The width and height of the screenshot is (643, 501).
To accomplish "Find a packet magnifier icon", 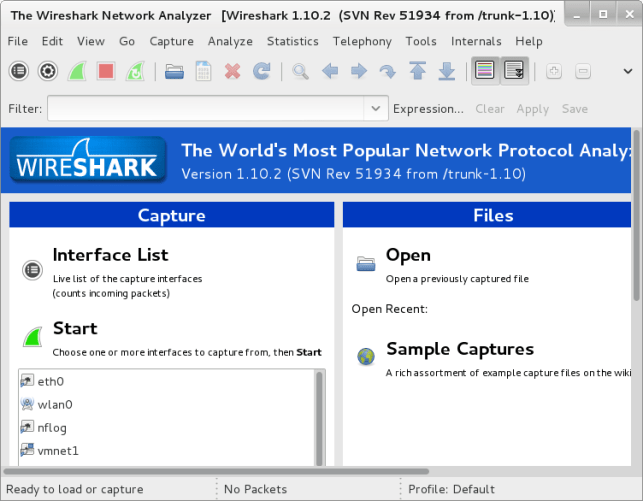I will coord(300,71).
